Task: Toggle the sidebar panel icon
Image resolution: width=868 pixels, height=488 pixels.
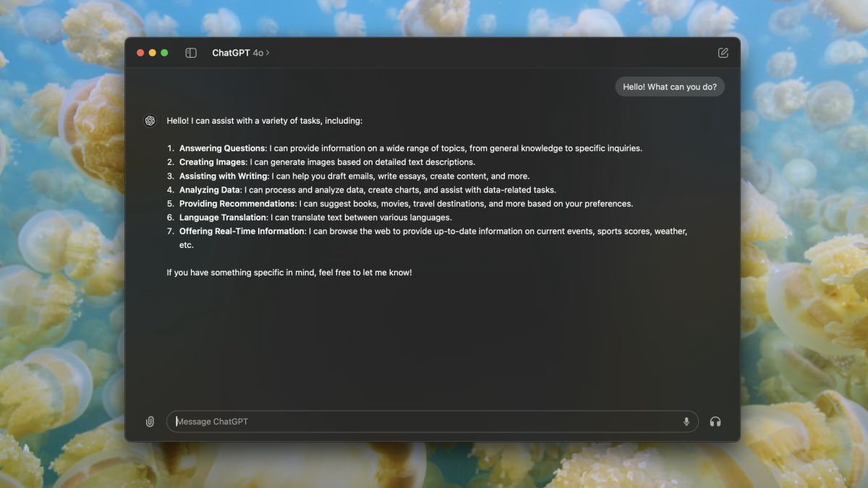Action: [x=191, y=53]
